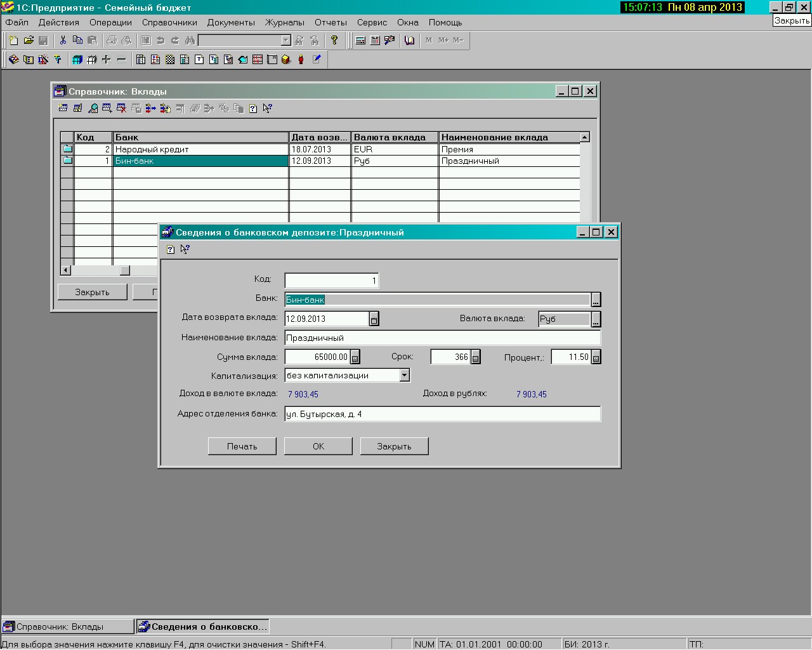Click the teal back arrow icon in second toolbar

point(242,60)
